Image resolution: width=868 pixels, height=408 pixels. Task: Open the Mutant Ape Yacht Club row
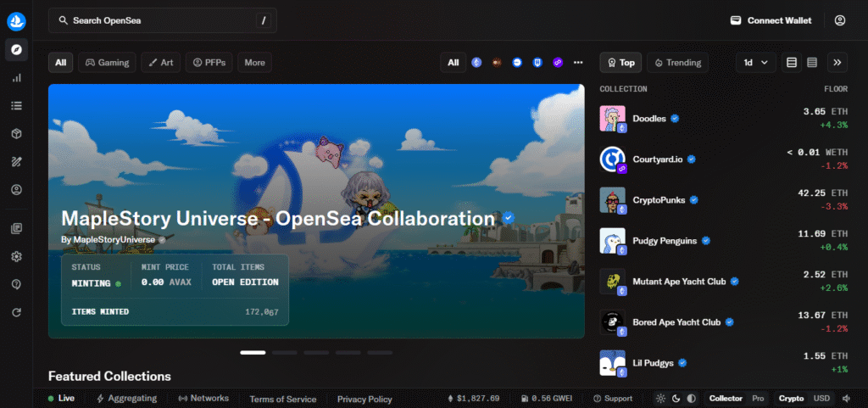coord(724,282)
